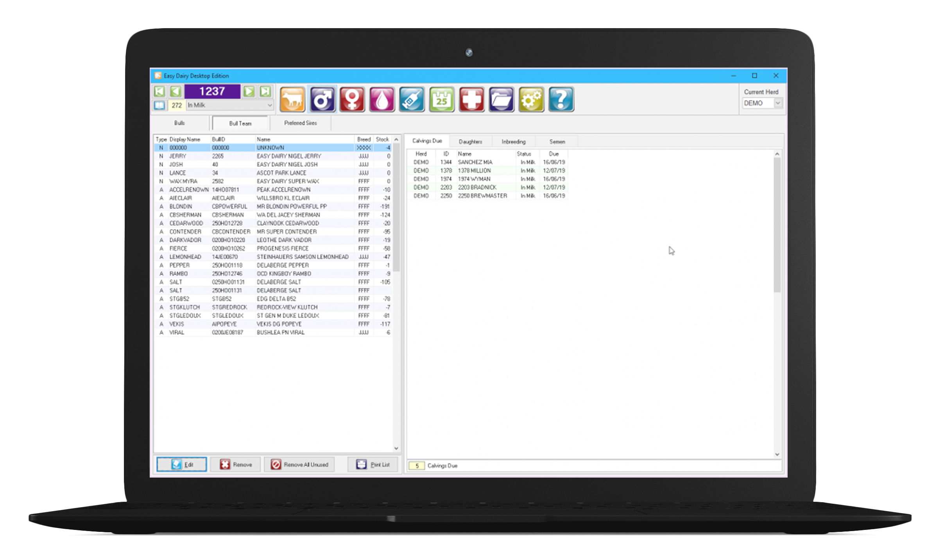Select the LANCE bull row
951x560 pixels.
pos(273,173)
